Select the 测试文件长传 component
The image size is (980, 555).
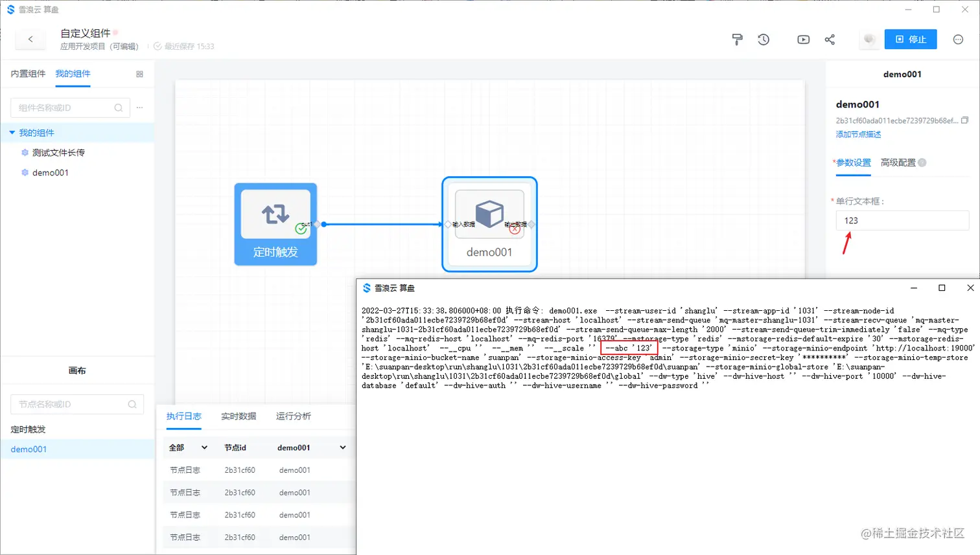58,153
